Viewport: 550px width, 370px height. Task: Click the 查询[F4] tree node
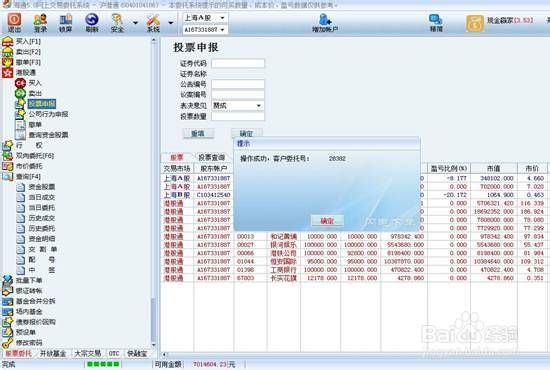click(28, 176)
